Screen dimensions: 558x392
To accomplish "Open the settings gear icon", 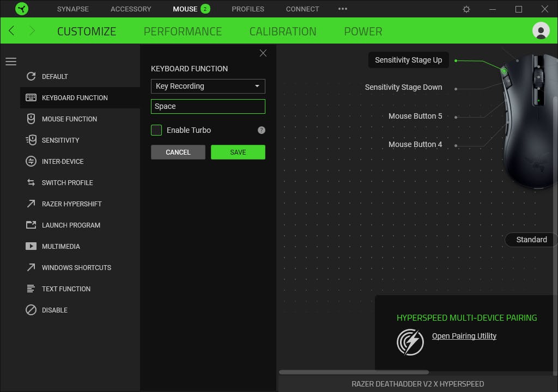I will [x=466, y=9].
